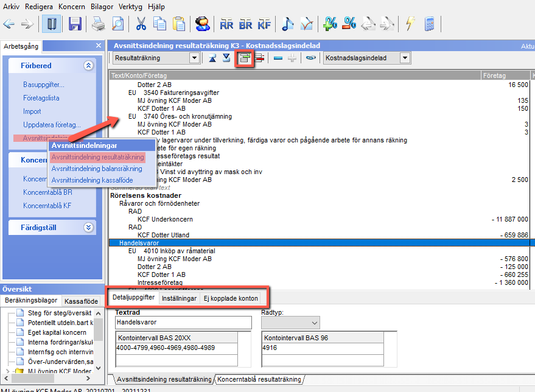
Task: Click the Textrad input field
Action: click(x=184, y=323)
